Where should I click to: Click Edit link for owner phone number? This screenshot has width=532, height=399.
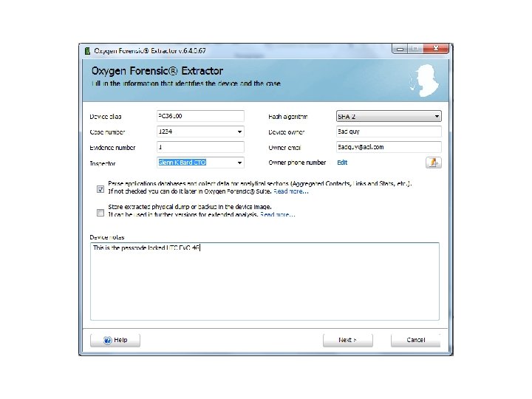click(342, 163)
